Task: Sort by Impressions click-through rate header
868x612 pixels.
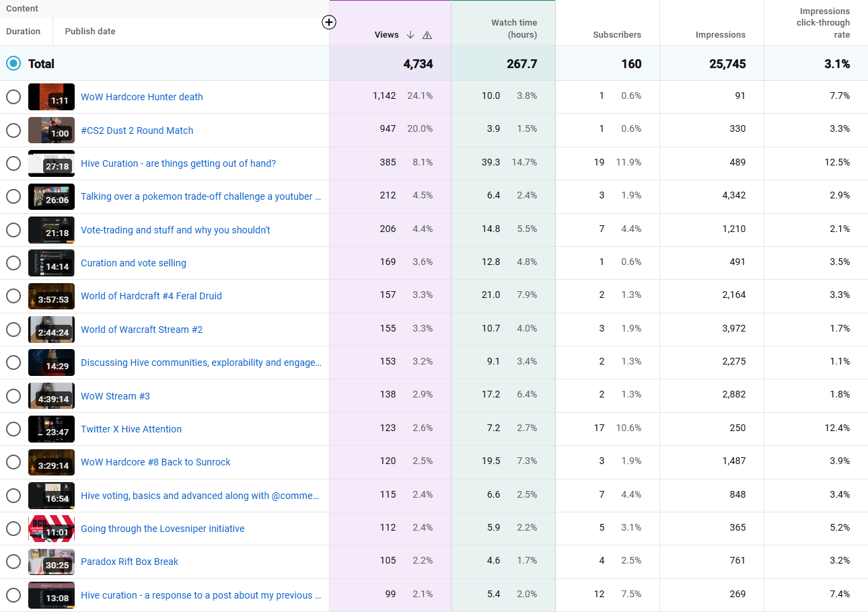Action: [824, 23]
